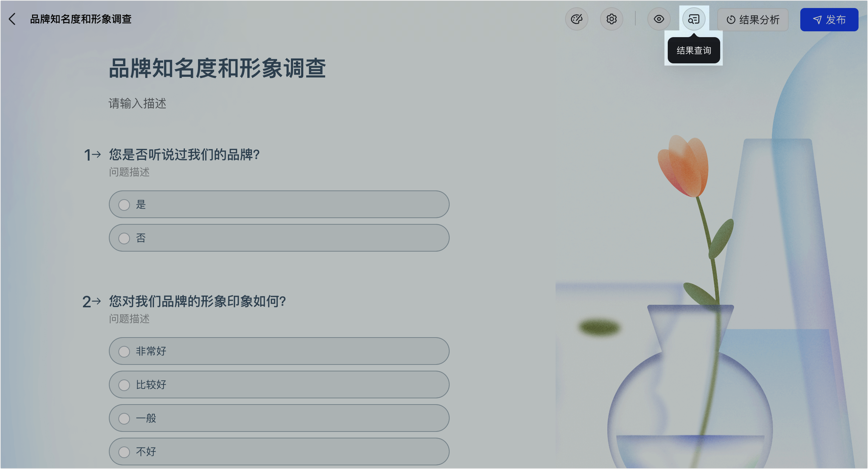Image resolution: width=868 pixels, height=469 pixels.
Task: Choose 不好 radio option
Action: [x=279, y=452]
